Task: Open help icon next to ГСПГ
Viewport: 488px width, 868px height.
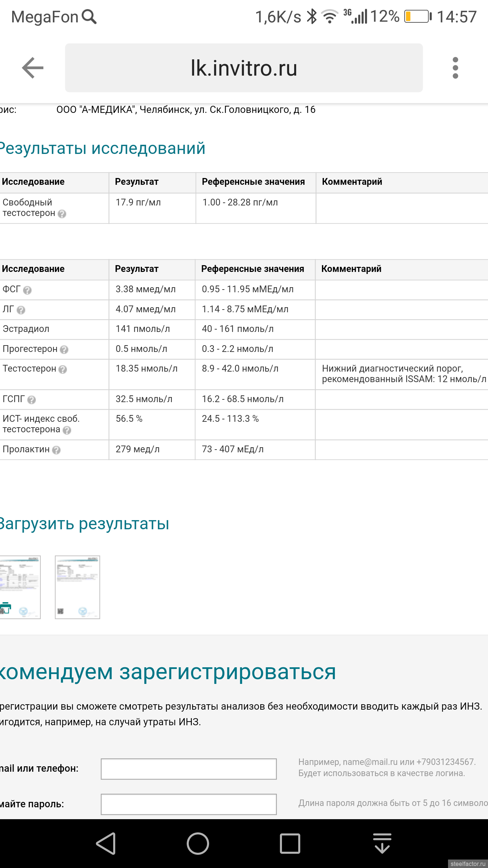Action: point(32,400)
